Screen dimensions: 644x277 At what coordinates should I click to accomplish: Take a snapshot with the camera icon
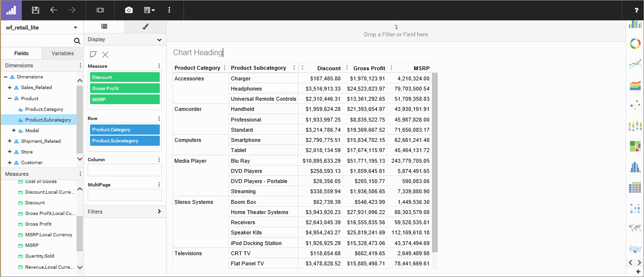coord(128,10)
